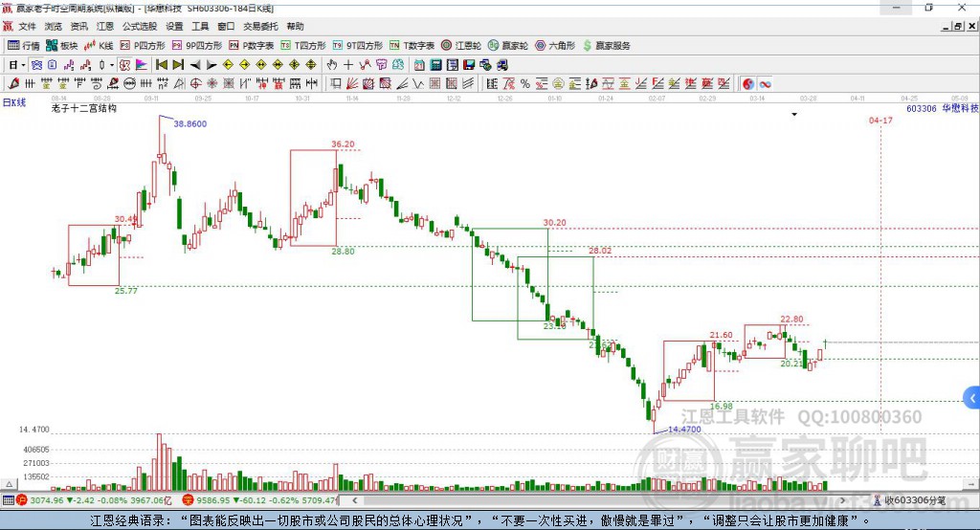Open the 赢家轮 wheel tool

pos(508,46)
